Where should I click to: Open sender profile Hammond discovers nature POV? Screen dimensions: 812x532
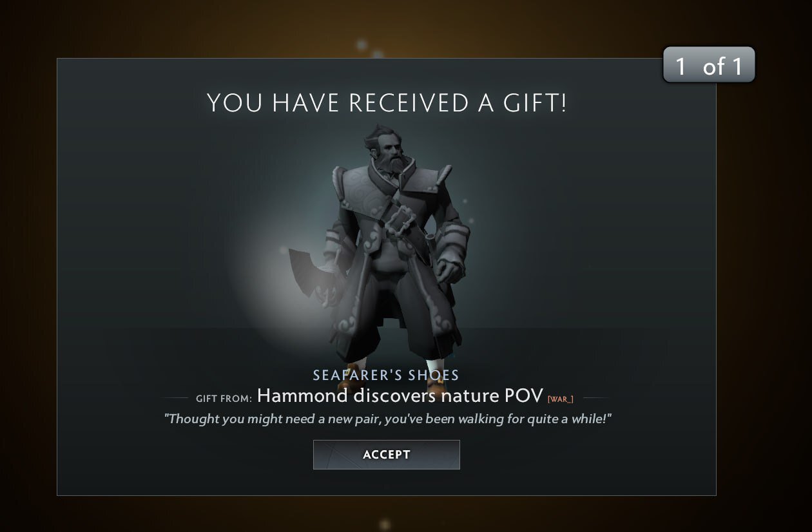click(400, 395)
